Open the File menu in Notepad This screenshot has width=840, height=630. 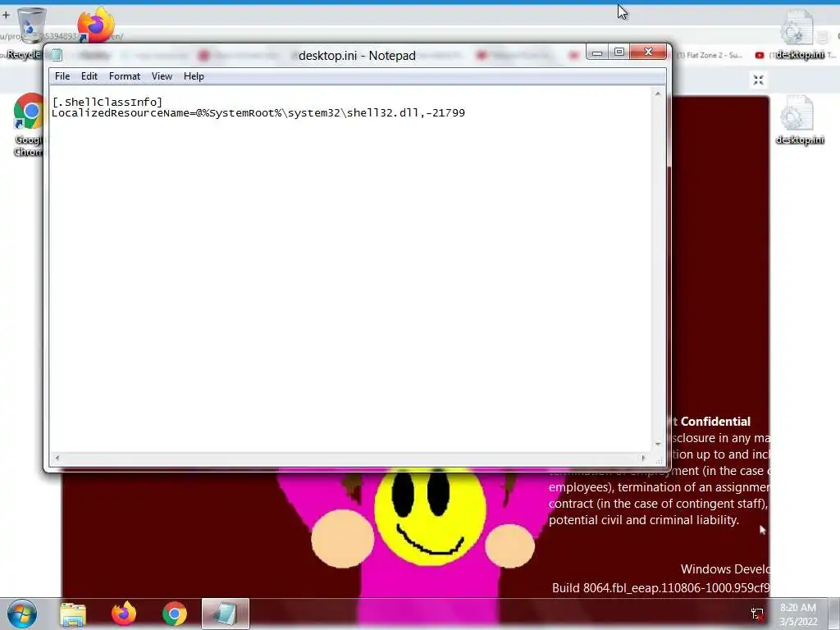(62, 76)
